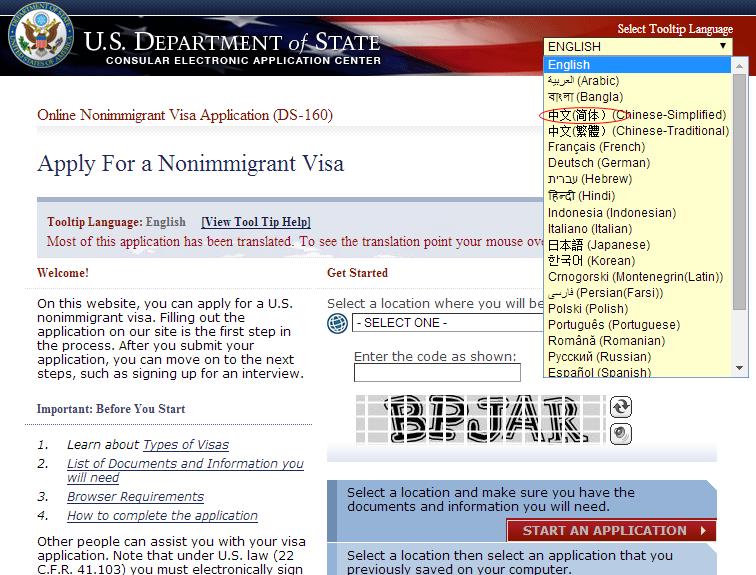Screen dimensions: 756x575
Task: Click the Tooltip Language: English label
Action: 116,222
